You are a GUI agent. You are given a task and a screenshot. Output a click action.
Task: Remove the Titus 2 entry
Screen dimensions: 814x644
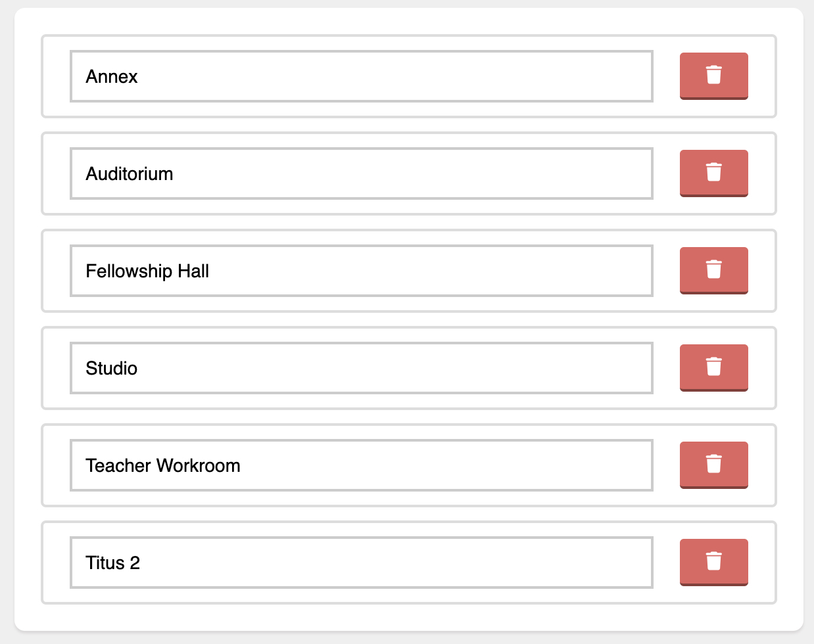pyautogui.click(x=713, y=563)
